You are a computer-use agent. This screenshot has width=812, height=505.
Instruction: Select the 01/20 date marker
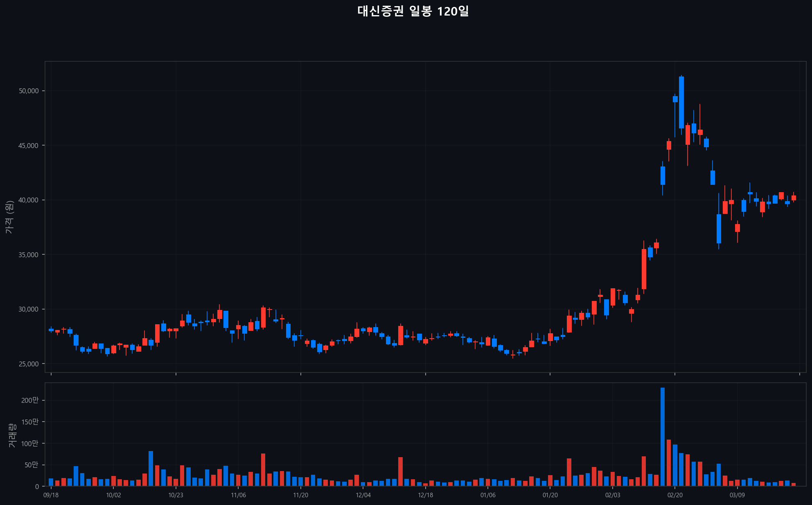point(550,495)
